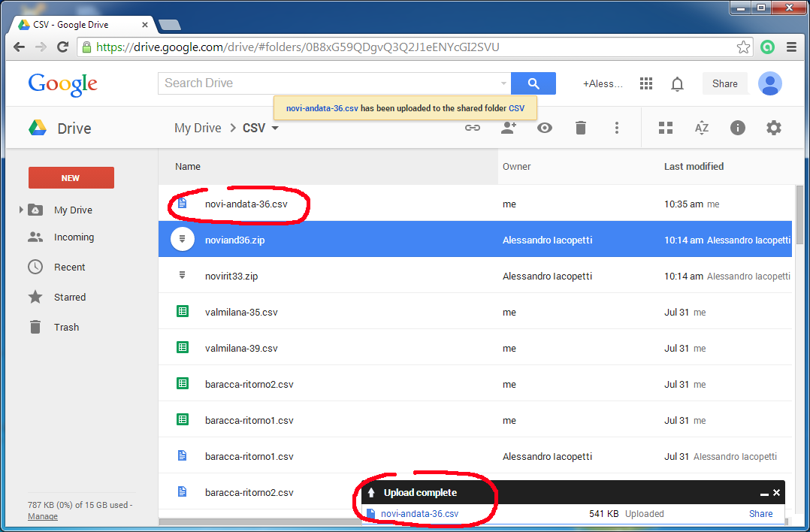Click the browser forward arrow
This screenshot has width=810, height=532.
(41, 47)
